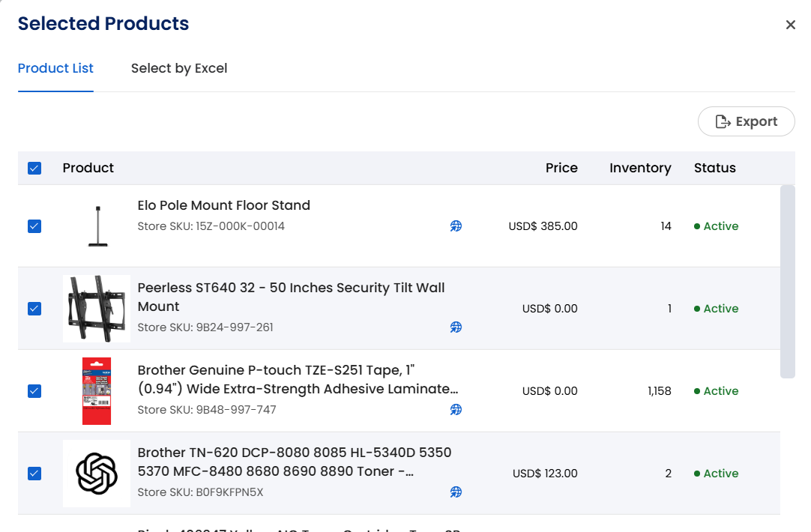Export the selected products list
Image resolution: width=811 pixels, height=532 pixels.
click(746, 121)
